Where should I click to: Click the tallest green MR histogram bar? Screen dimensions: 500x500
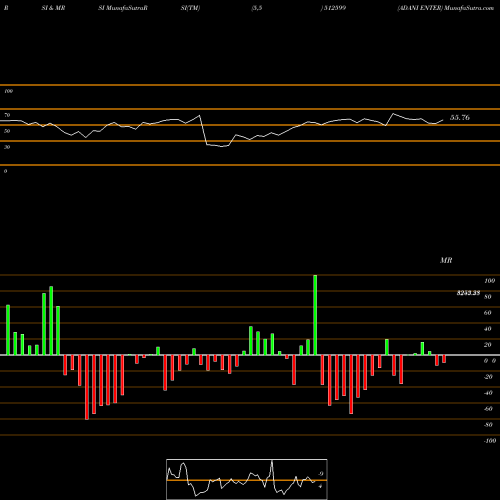tap(315, 315)
